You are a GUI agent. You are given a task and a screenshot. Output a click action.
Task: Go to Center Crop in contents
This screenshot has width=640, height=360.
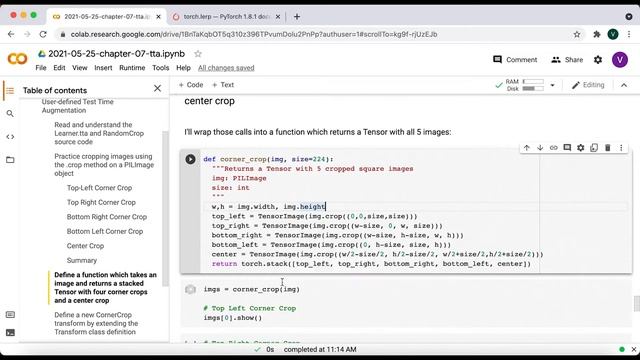(85, 246)
